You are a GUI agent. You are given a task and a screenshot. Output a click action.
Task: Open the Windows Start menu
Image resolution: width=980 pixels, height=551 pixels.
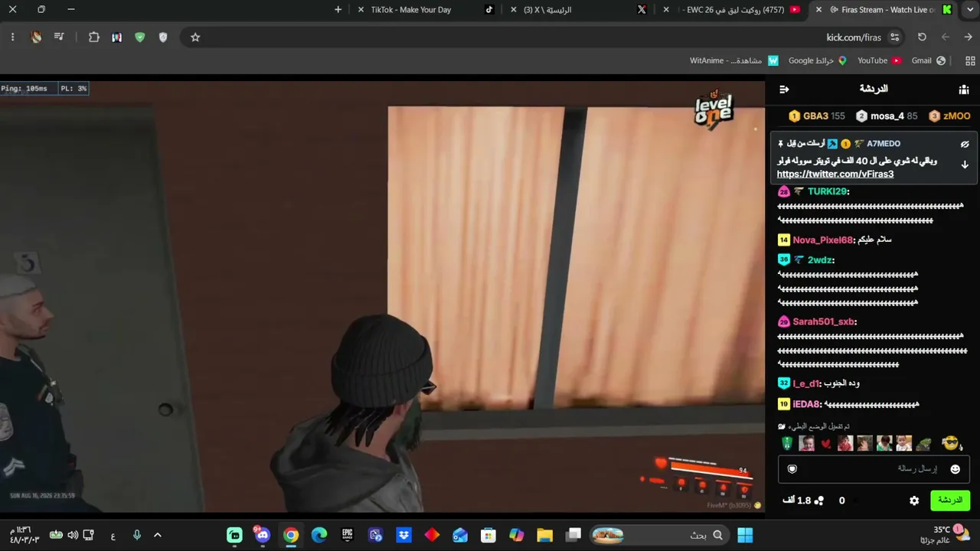[745, 535]
